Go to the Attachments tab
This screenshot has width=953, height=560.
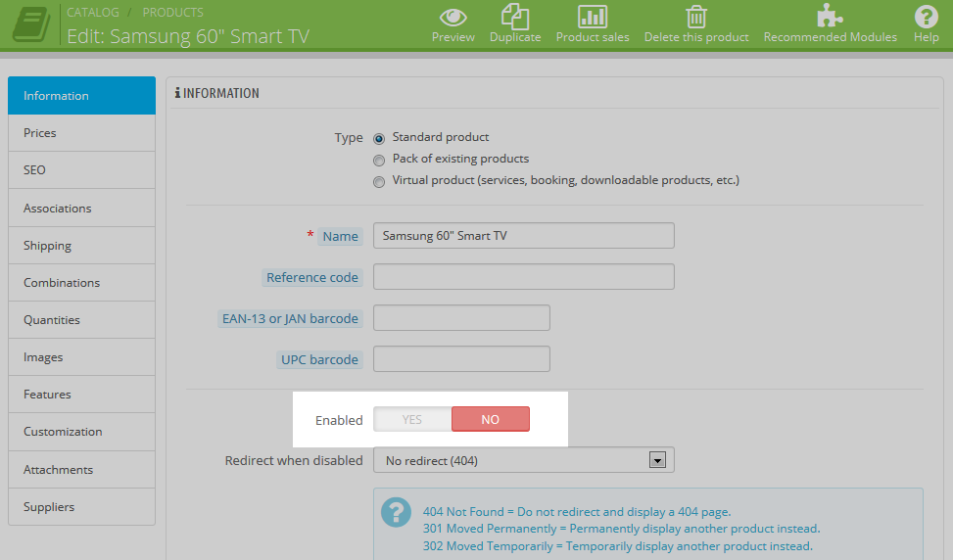point(81,470)
